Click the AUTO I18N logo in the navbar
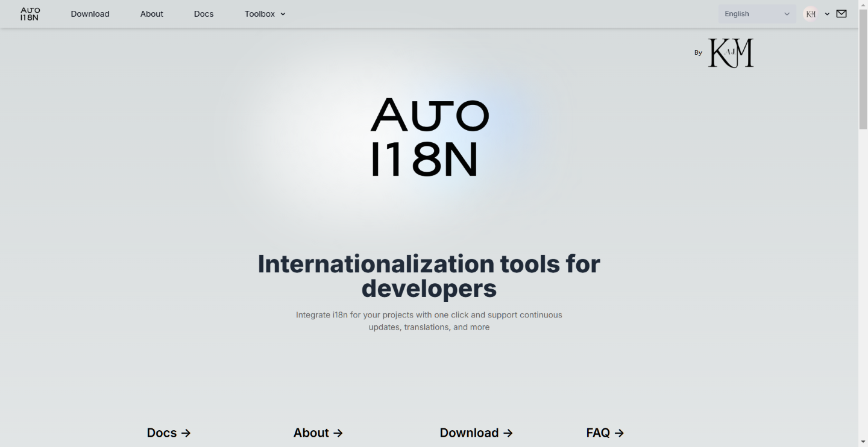Screen dimensions: 868x447 [29, 13]
